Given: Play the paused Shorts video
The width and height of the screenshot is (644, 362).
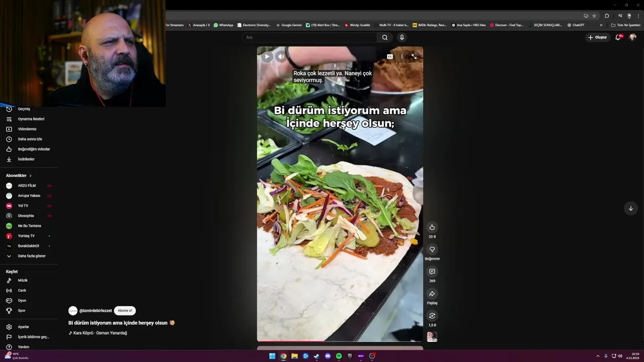Looking at the screenshot, I should click(267, 57).
